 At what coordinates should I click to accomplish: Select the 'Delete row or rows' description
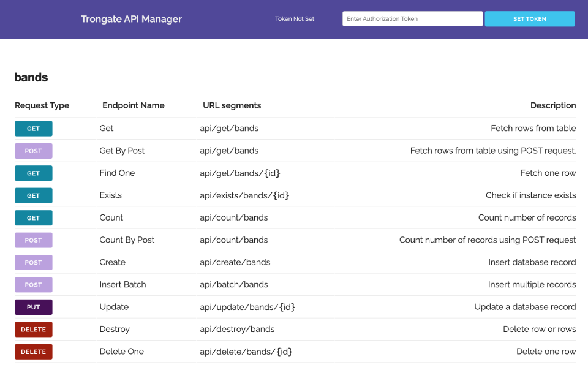point(539,329)
